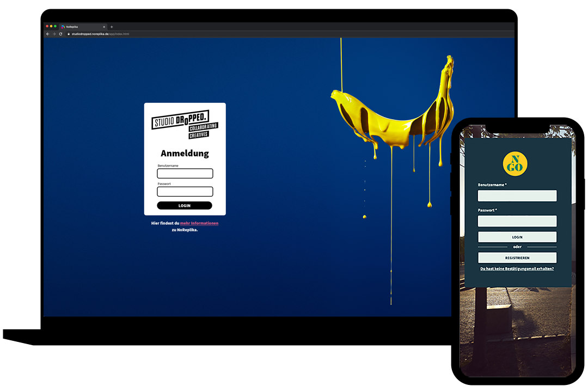Click the browser back arrow
588x392 pixels.
click(47, 34)
